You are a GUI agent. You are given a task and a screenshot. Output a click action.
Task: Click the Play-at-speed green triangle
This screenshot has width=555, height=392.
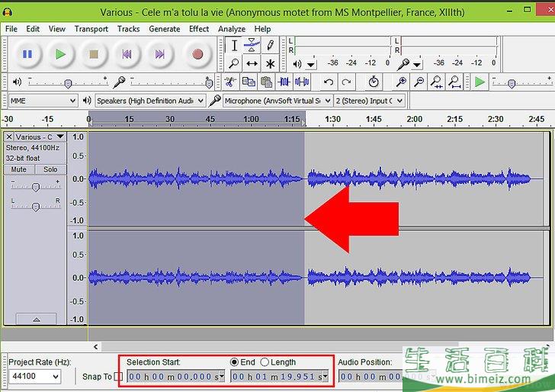pyautogui.click(x=480, y=82)
